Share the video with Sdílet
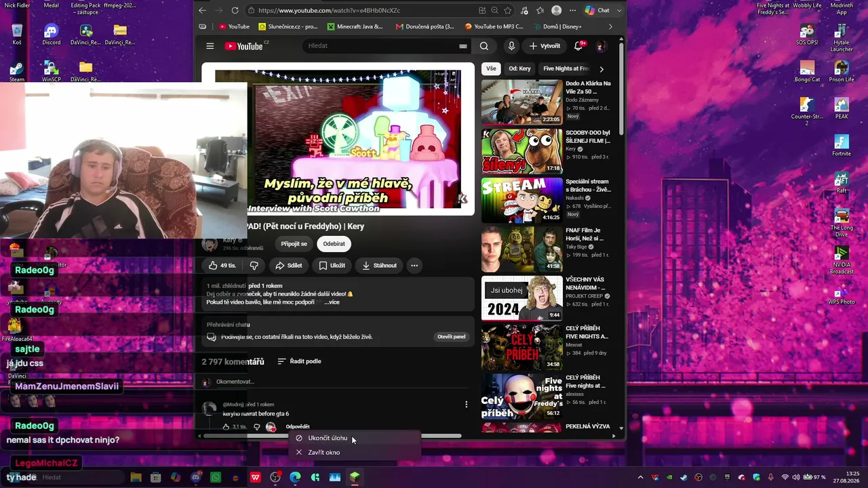Screen dimensions: 868x488 pos(289,266)
